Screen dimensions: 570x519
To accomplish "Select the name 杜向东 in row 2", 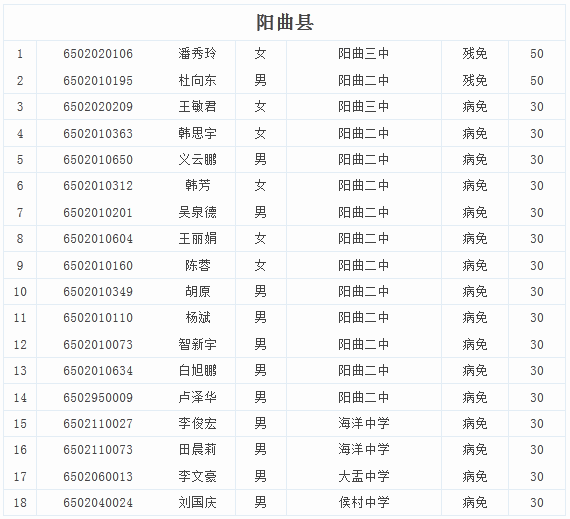I will pyautogui.click(x=197, y=80).
